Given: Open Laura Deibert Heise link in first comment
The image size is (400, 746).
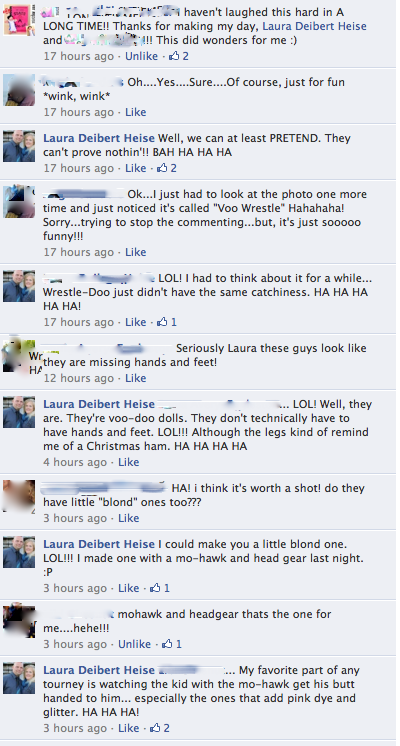Looking at the screenshot, I should point(314,26).
